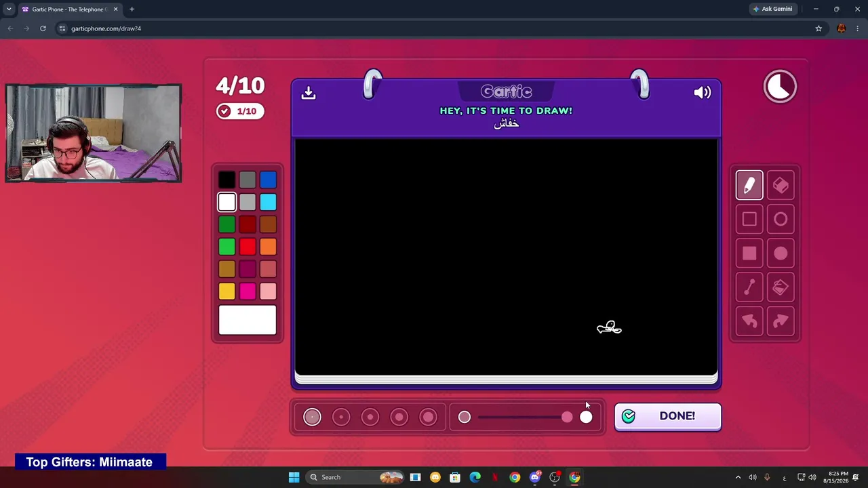Pick the light gray color swatch
This screenshot has height=488, width=868.
(x=248, y=202)
